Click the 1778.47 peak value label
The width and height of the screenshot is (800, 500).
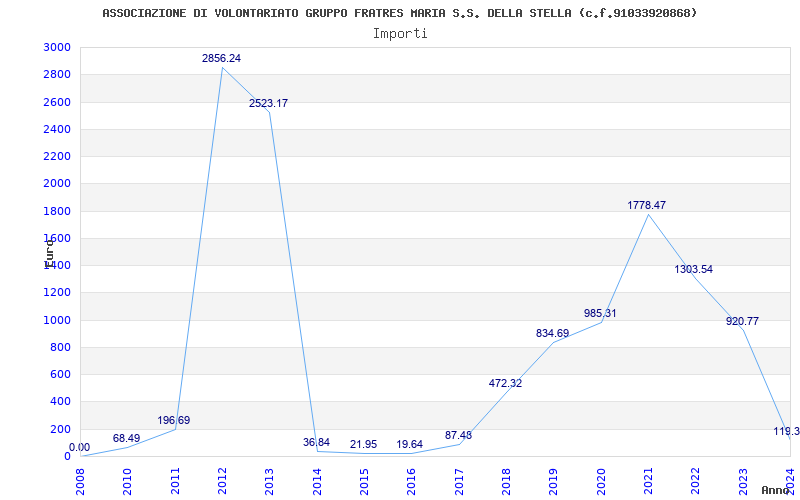pos(646,206)
